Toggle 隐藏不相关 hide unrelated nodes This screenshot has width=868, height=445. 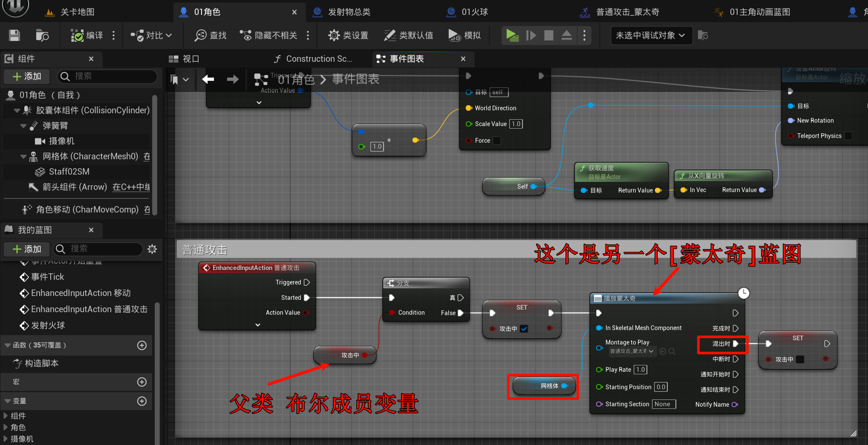[268, 35]
